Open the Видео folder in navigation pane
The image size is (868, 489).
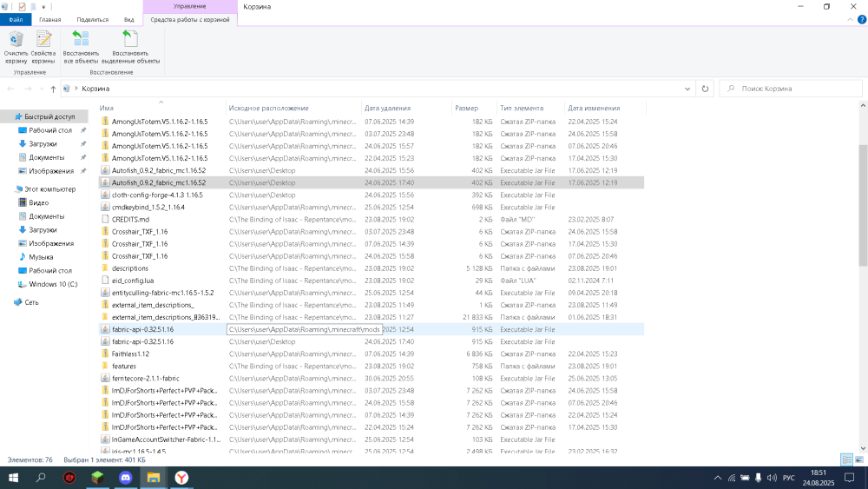pyautogui.click(x=38, y=203)
